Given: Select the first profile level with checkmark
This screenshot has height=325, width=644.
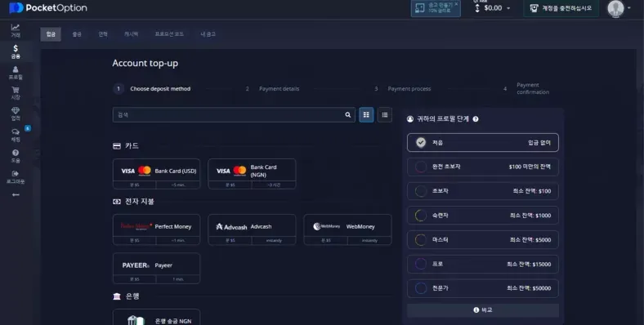Looking at the screenshot, I should point(482,142).
